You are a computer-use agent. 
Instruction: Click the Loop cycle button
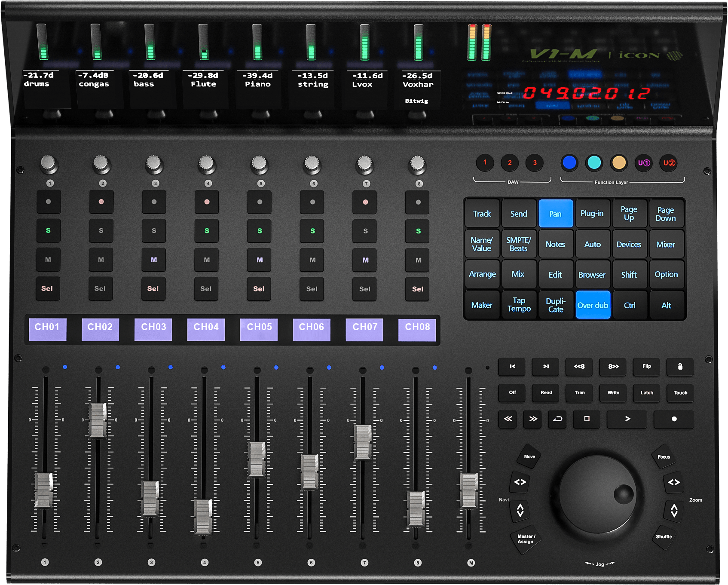tap(557, 419)
